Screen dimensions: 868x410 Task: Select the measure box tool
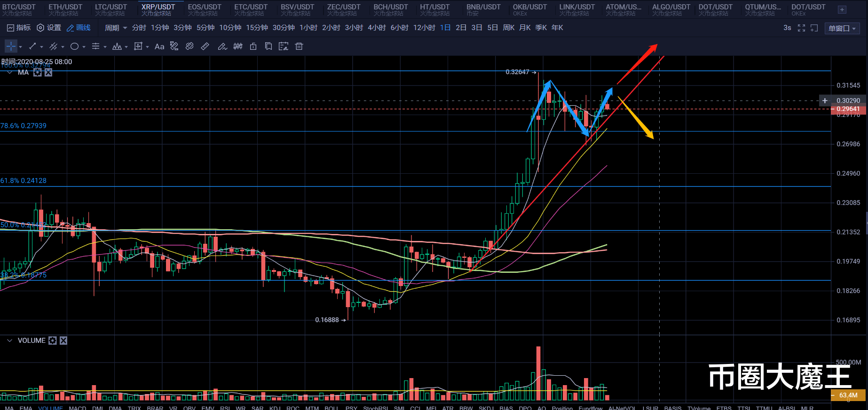(138, 46)
